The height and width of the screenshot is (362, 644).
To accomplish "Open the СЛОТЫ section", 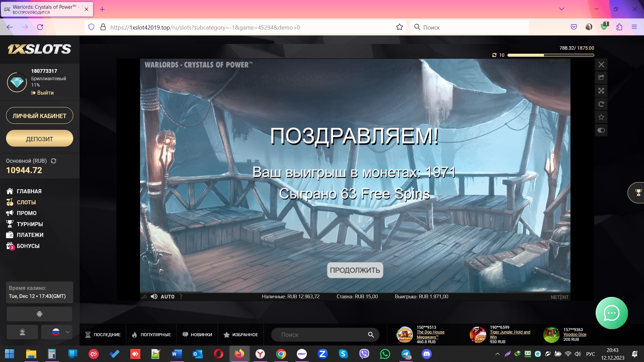I will click(21, 202).
